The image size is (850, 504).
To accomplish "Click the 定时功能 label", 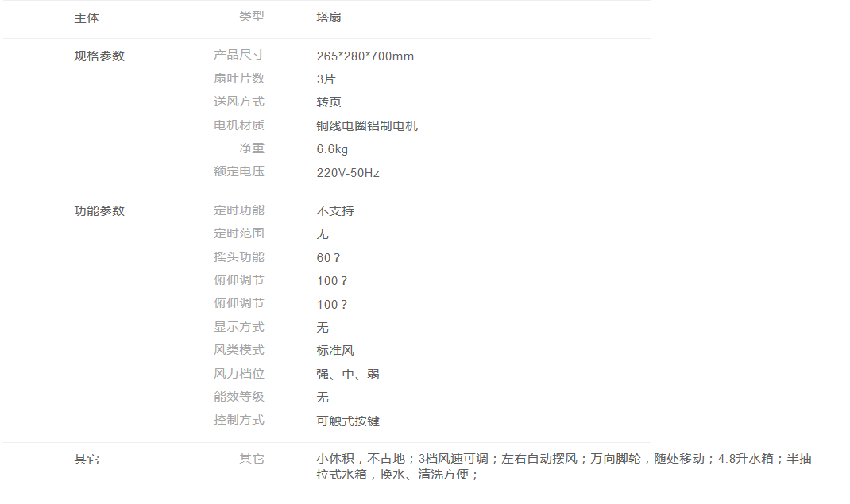I will pos(238,210).
